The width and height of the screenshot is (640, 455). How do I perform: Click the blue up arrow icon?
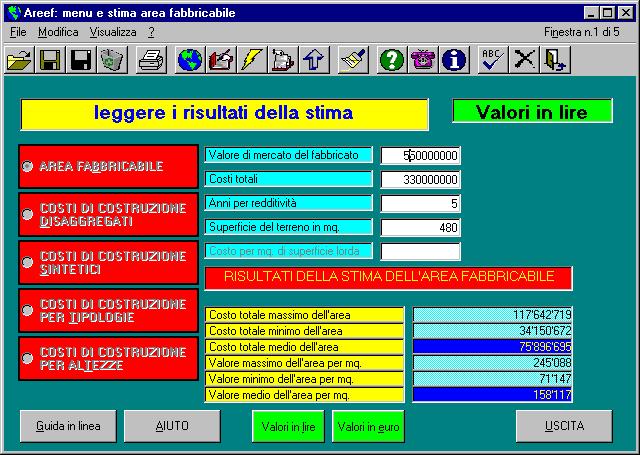click(x=313, y=60)
